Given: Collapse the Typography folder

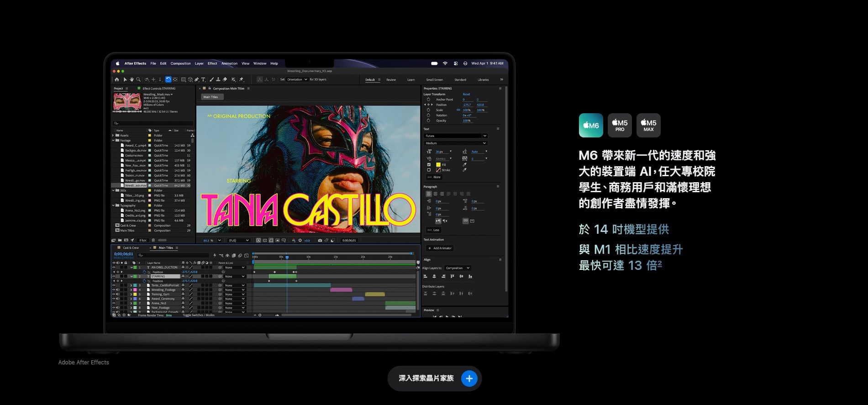Looking at the screenshot, I should 113,205.
